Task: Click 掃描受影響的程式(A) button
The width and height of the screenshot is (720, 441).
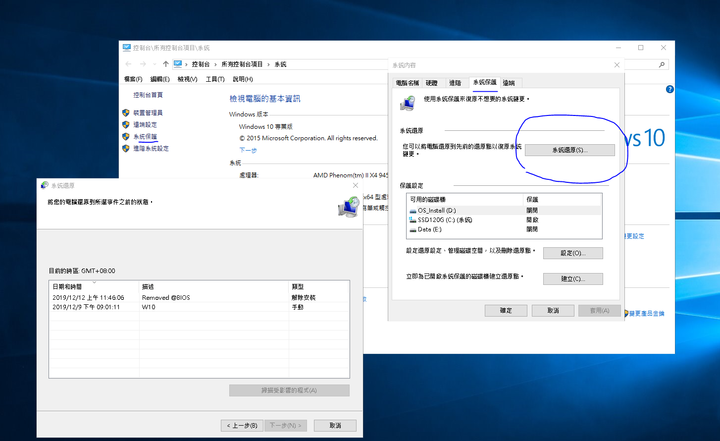Action: 289,390
